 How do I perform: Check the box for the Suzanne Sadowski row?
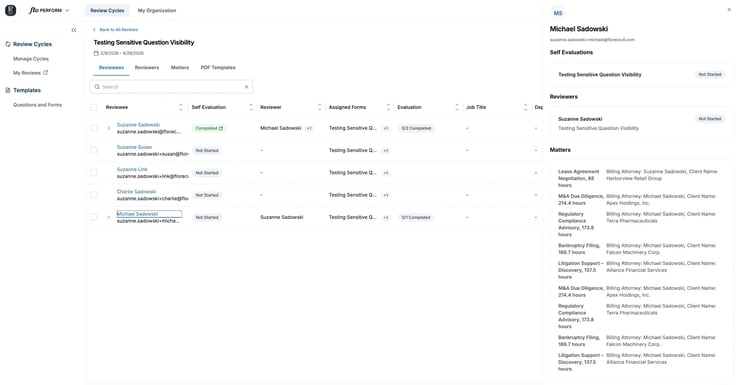94,128
